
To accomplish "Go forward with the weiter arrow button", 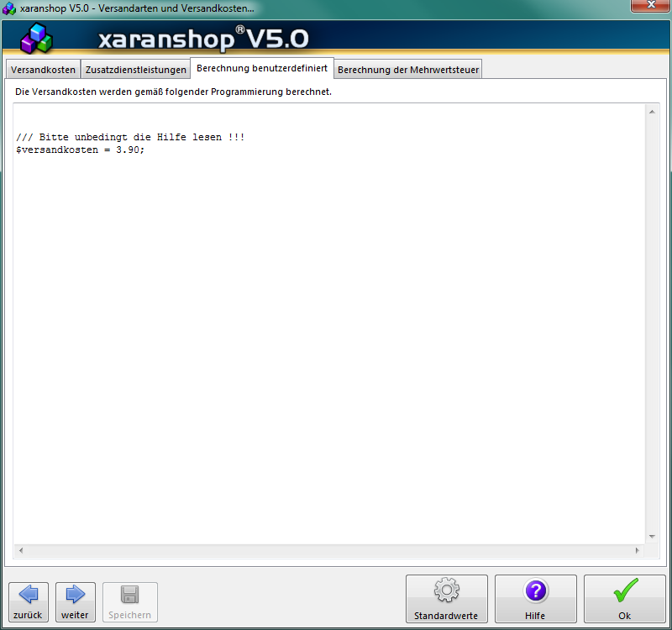I will pos(76,602).
